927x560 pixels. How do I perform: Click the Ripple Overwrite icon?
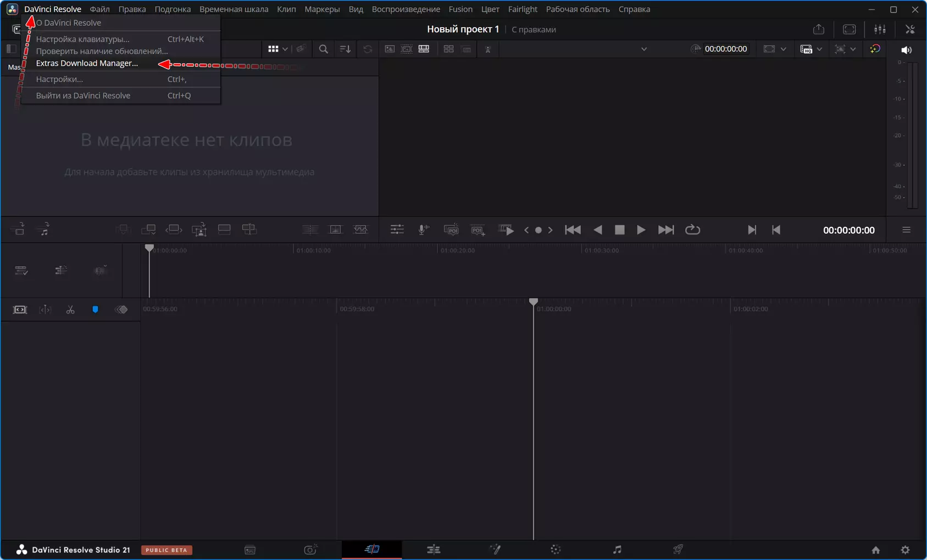point(174,229)
